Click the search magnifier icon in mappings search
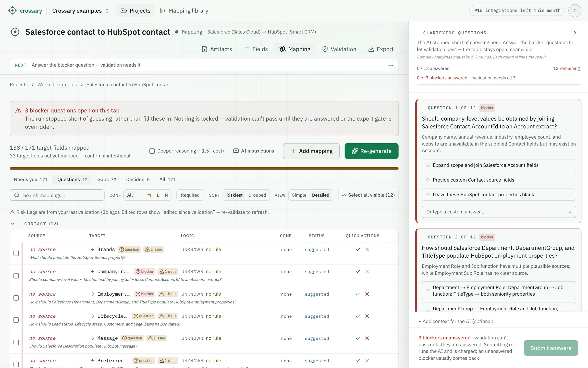Image resolution: width=588 pixels, height=368 pixels. [17, 195]
